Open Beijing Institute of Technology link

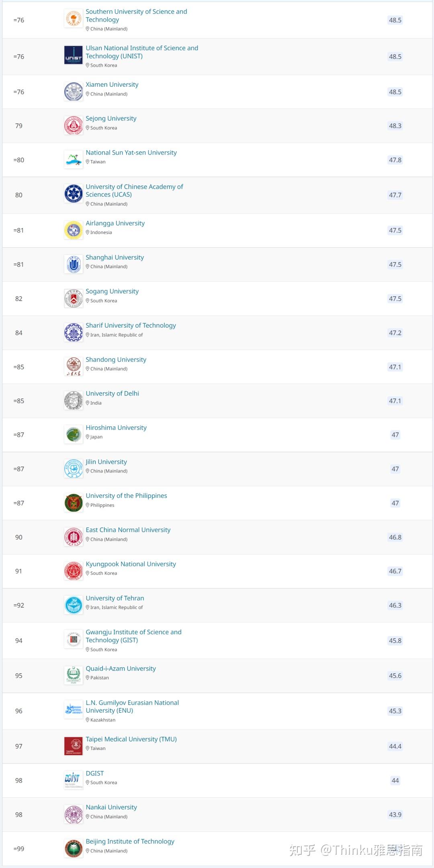tap(130, 841)
